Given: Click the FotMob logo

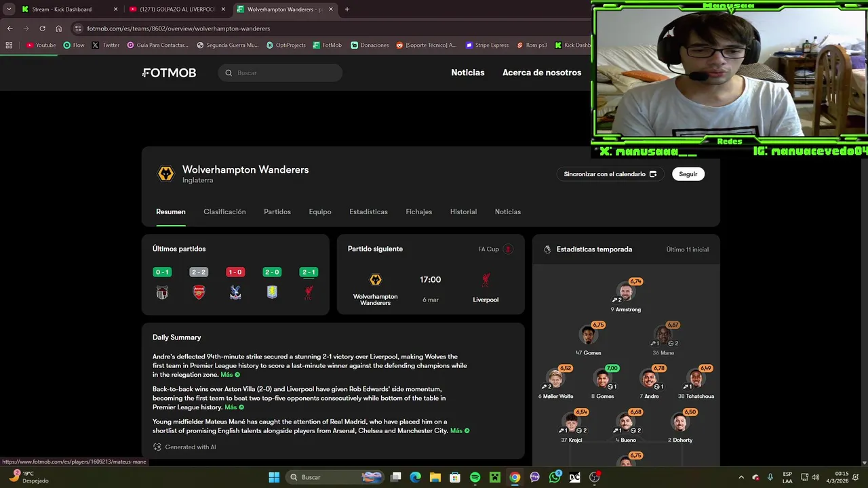Looking at the screenshot, I should 170,73.
